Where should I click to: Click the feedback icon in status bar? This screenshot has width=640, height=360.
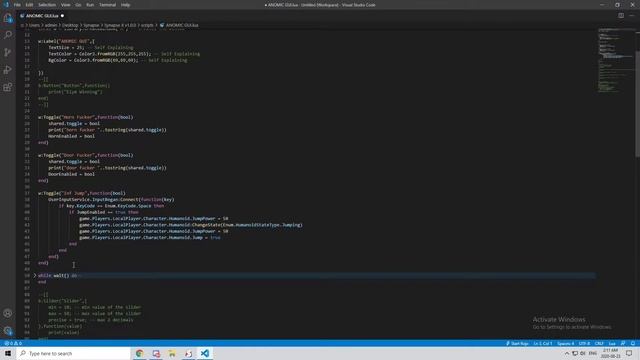[623, 343]
